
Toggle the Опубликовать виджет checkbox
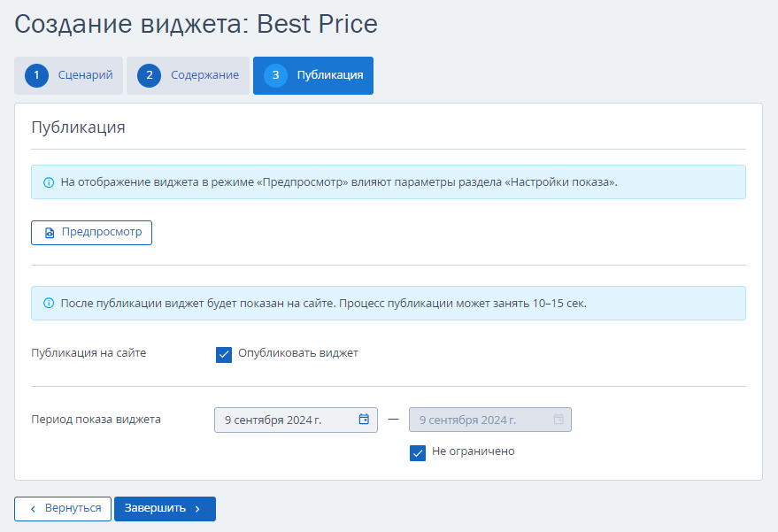(x=224, y=355)
